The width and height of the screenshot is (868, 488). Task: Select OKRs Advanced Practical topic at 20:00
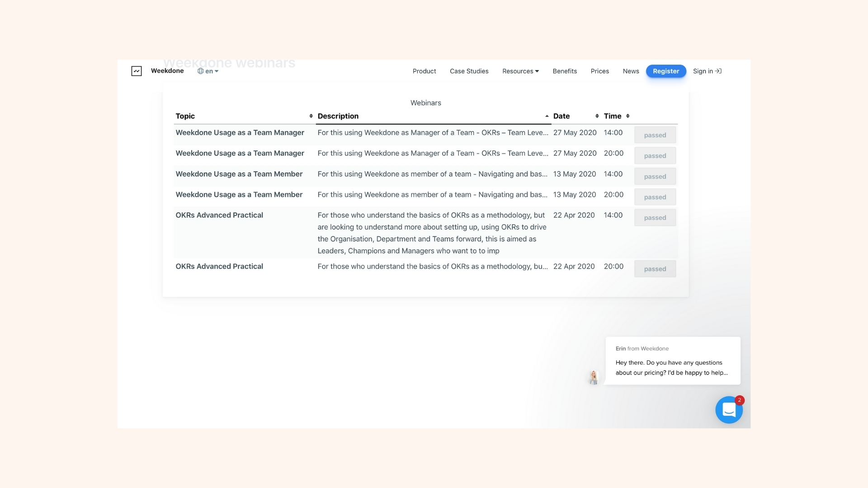click(x=219, y=267)
